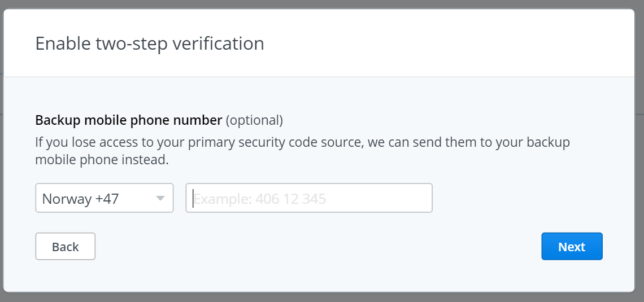Click the text cursor in the phone field
This screenshot has width=644, height=302.
[x=193, y=199]
